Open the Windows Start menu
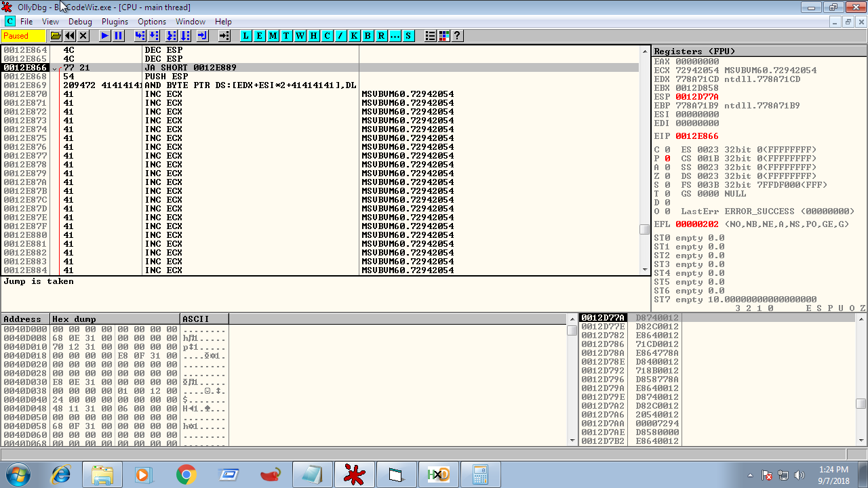The image size is (868, 488). [x=18, y=474]
